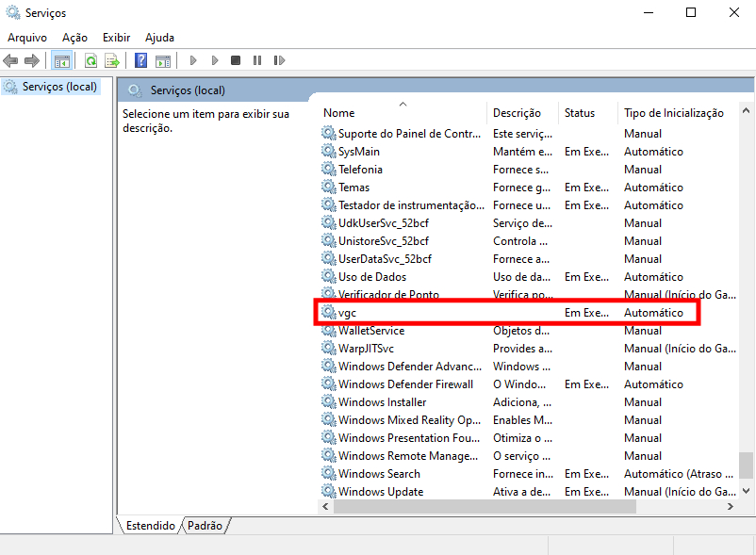Image resolution: width=756 pixels, height=555 pixels.
Task: Click the vertical scrollbar down arrow
Action: (747, 491)
